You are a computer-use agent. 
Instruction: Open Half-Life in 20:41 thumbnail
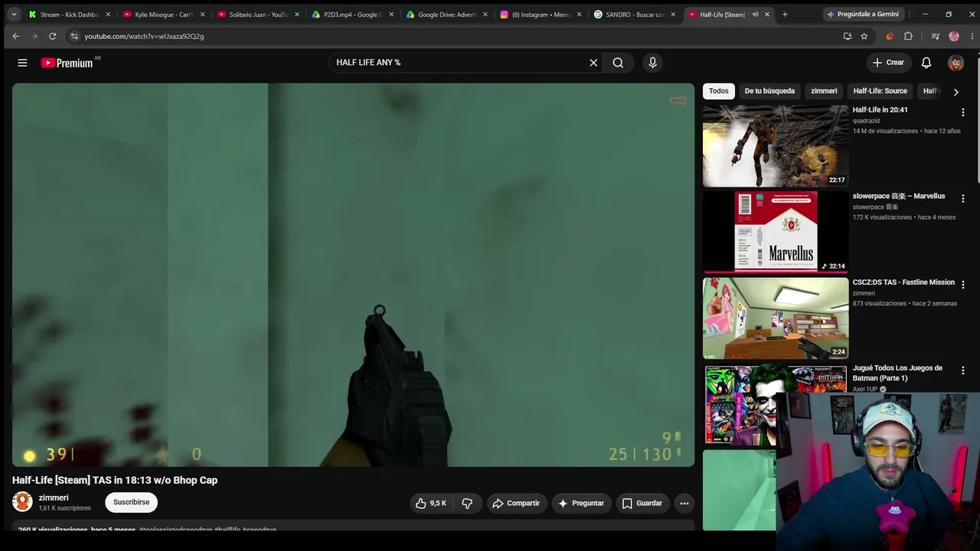[x=776, y=146]
